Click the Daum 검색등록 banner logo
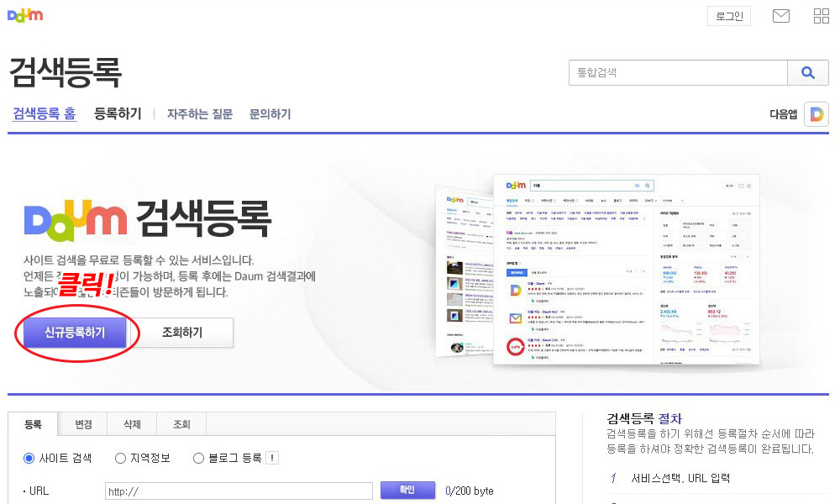The height and width of the screenshot is (504, 840). tap(147, 219)
